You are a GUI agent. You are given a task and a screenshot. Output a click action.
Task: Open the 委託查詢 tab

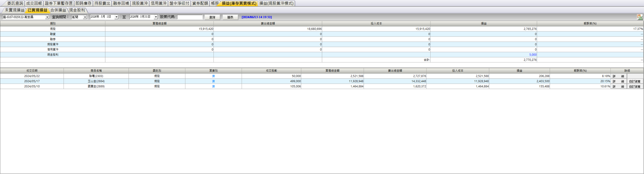[x=15, y=3]
